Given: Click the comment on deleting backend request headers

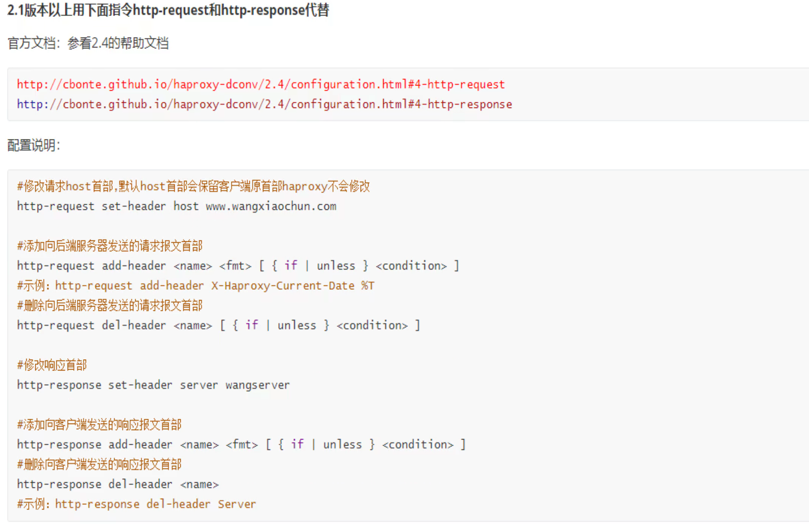Looking at the screenshot, I should (110, 306).
